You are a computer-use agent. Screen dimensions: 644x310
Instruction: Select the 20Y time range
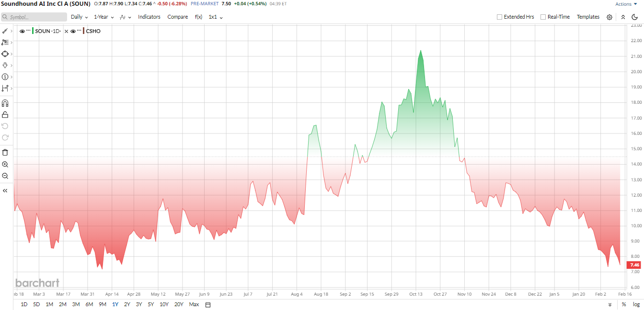coord(179,304)
